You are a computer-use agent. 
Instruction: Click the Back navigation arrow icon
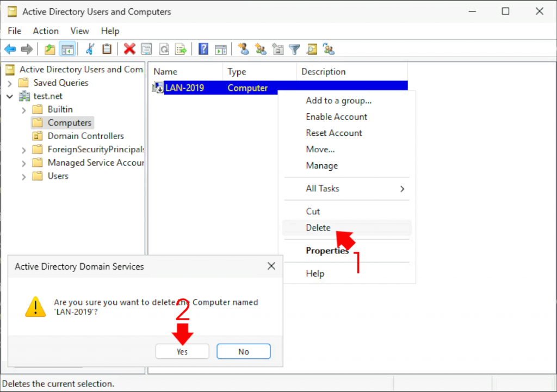coord(10,49)
